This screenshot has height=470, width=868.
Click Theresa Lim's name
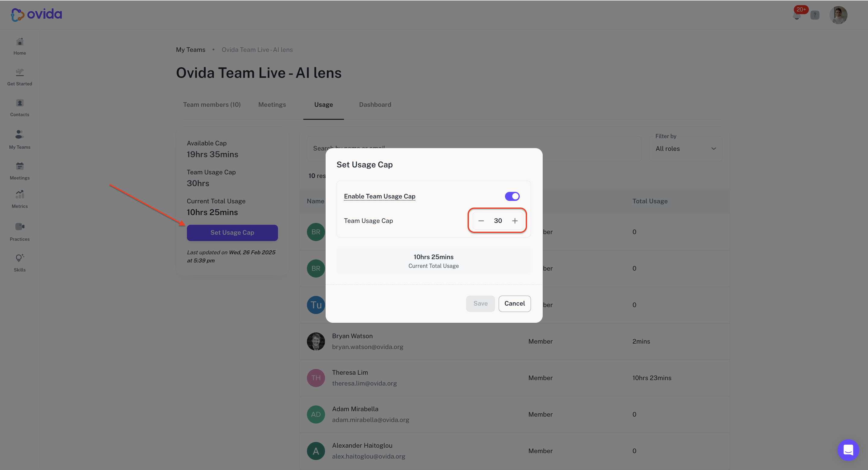(x=350, y=372)
